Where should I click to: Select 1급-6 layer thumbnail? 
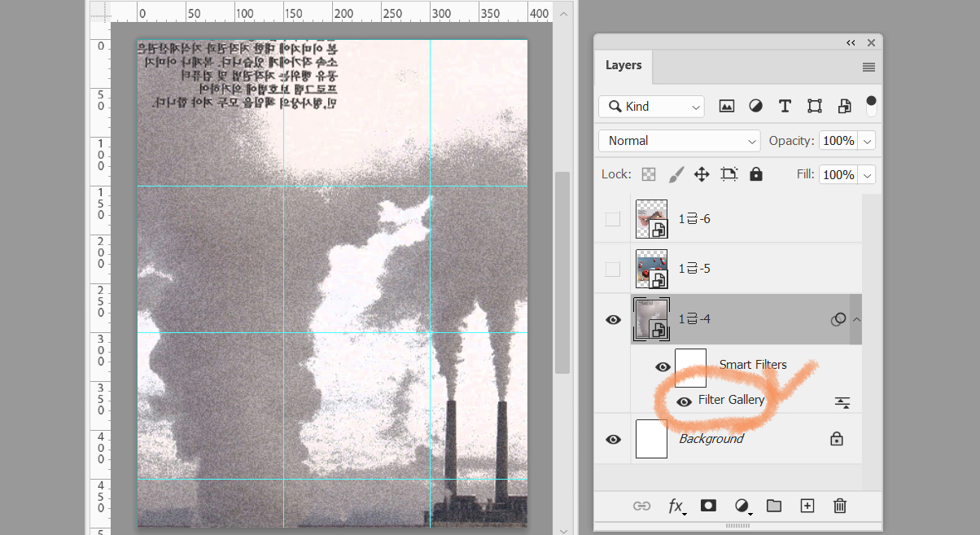click(651, 219)
